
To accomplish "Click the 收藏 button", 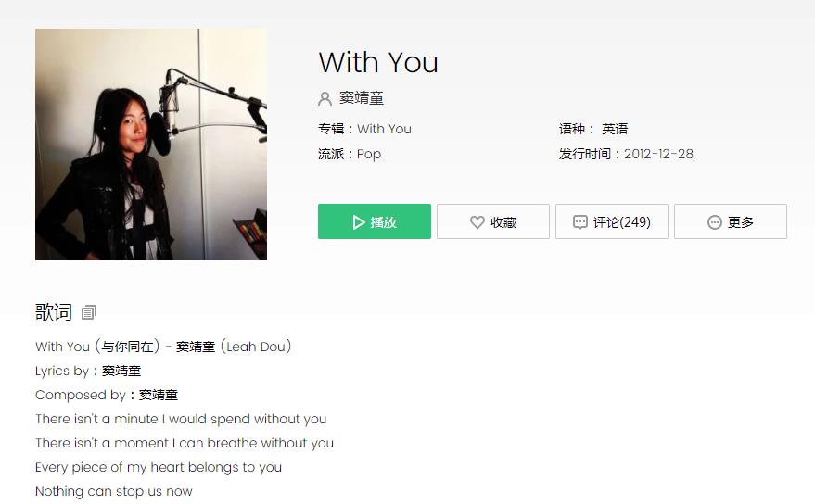I will click(492, 221).
